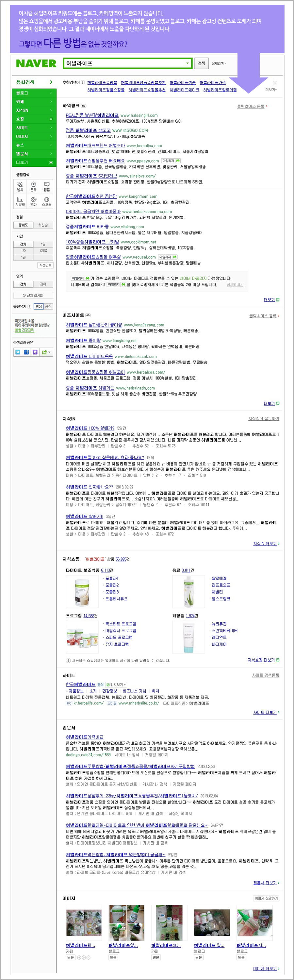Open the 프로그램 product set thumbnail
294x980 pixels.
point(82,636)
